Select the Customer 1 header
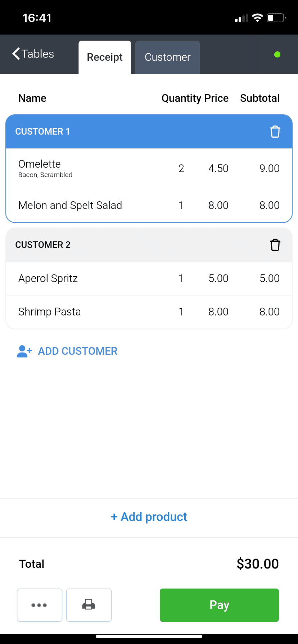Screen dimensions: 298x644 [x=149, y=132]
